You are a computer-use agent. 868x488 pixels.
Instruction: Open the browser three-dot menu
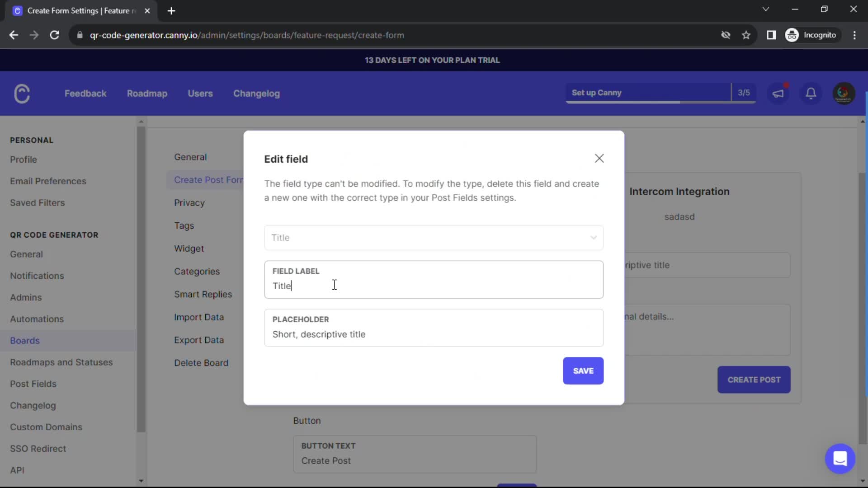pyautogui.click(x=855, y=35)
